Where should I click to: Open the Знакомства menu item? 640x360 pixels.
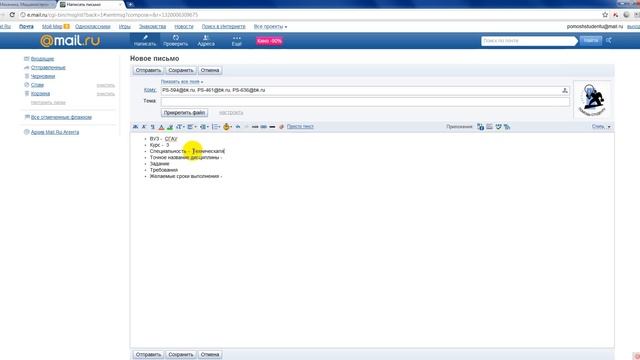(152, 27)
